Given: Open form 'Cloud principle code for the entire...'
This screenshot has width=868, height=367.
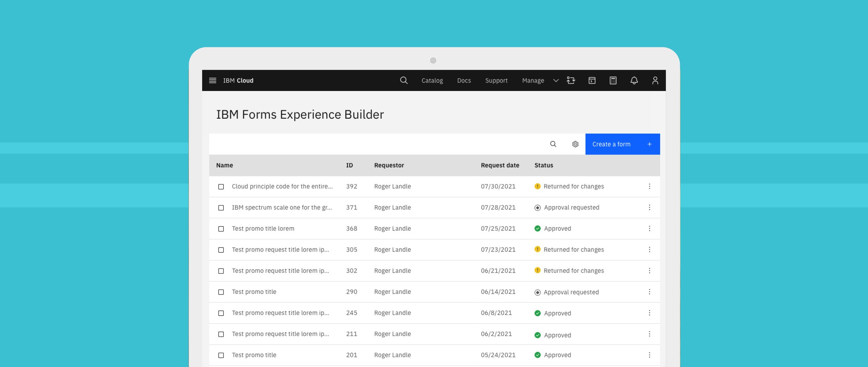Looking at the screenshot, I should point(282,186).
